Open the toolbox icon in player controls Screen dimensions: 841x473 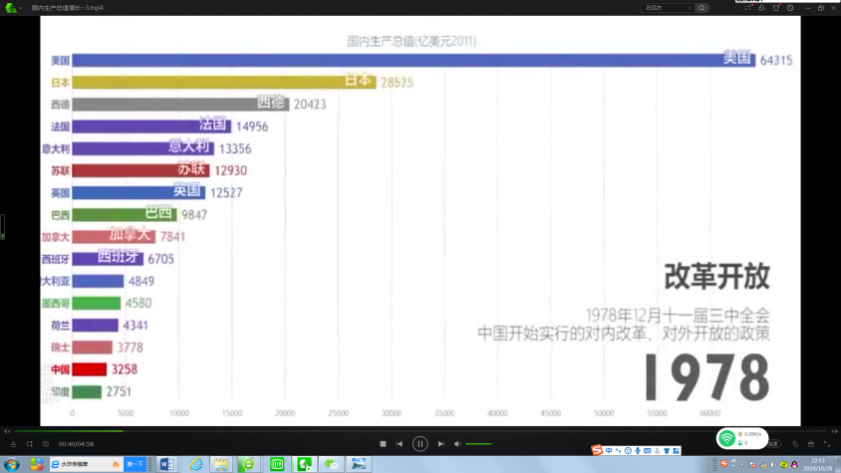[811, 444]
